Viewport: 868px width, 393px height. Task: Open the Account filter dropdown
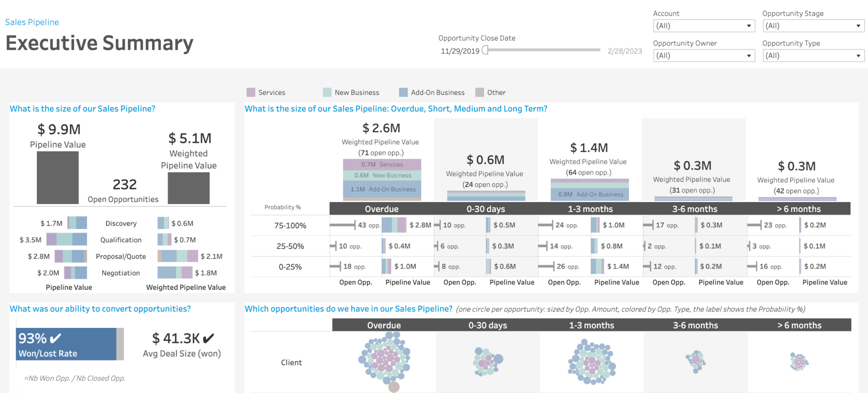click(704, 26)
